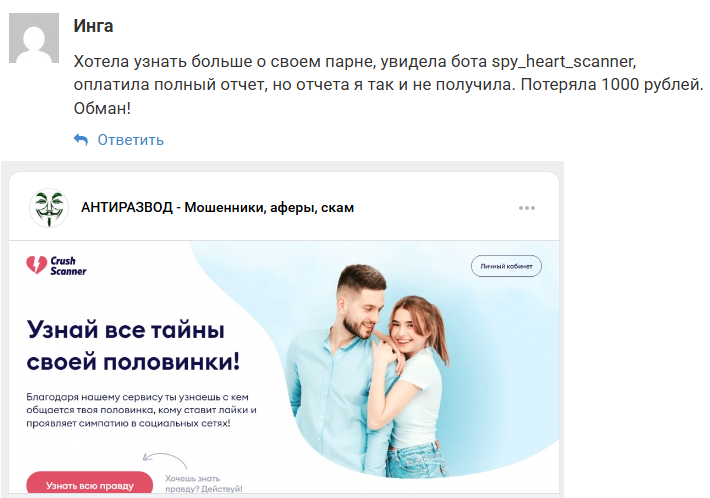Screen dimensions: 710x498
Task: Open the Личный кабинет button
Action: click(x=506, y=266)
